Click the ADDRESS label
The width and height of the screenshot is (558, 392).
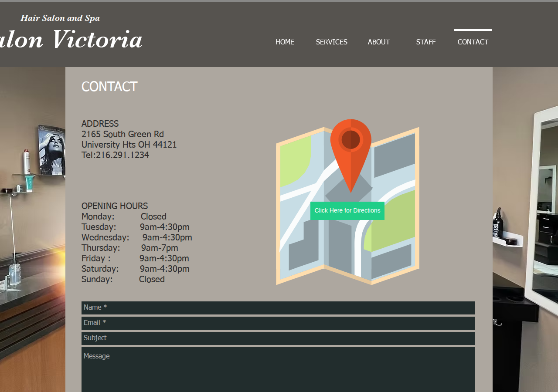[100, 124]
